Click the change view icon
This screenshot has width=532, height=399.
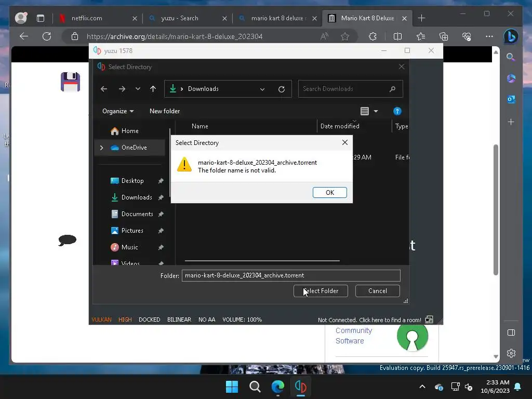click(364, 111)
